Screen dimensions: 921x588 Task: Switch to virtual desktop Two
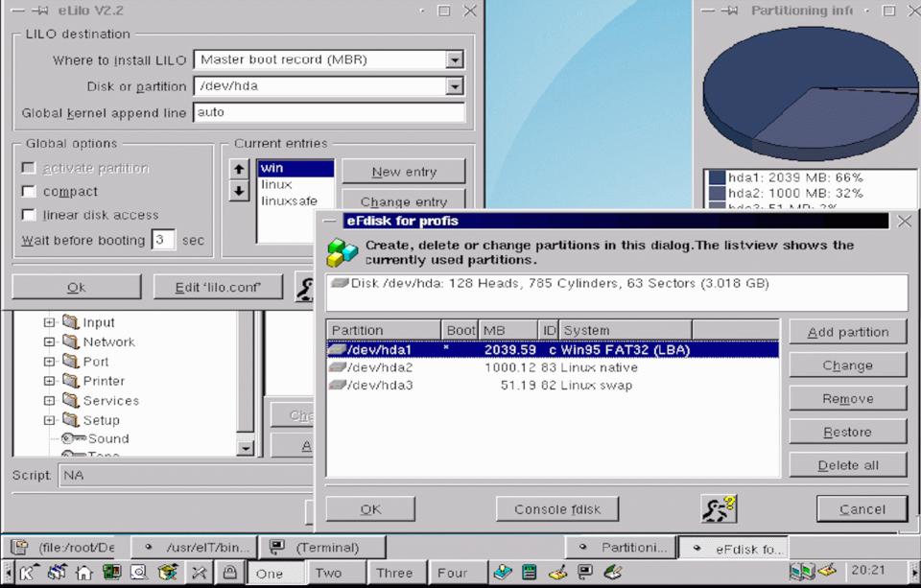(328, 573)
